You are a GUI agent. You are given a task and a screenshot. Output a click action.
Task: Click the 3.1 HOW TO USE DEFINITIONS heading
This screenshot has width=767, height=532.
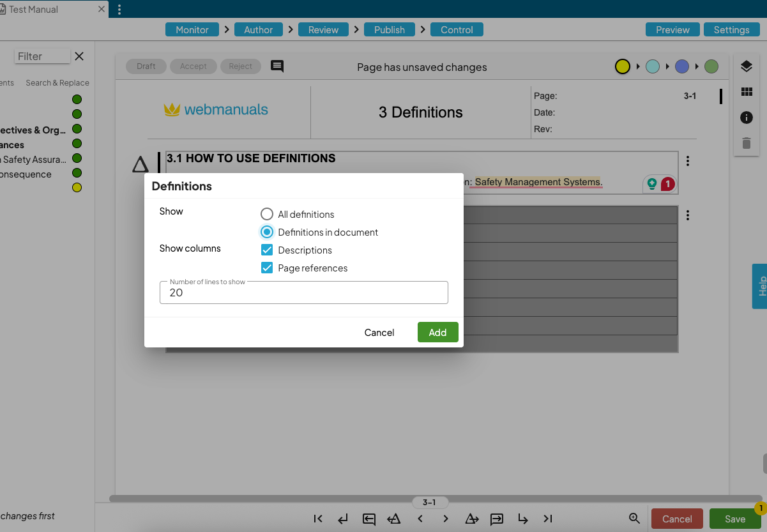click(251, 158)
